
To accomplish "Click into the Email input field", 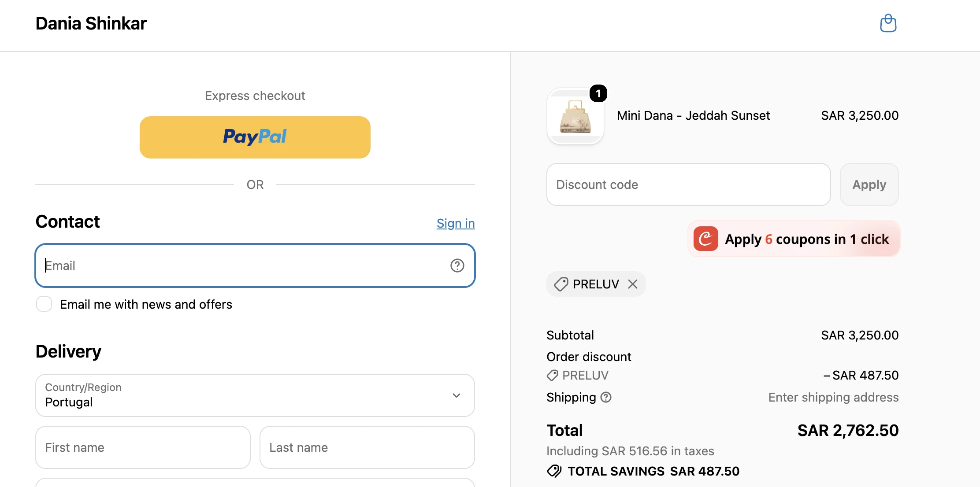I will coord(255,266).
